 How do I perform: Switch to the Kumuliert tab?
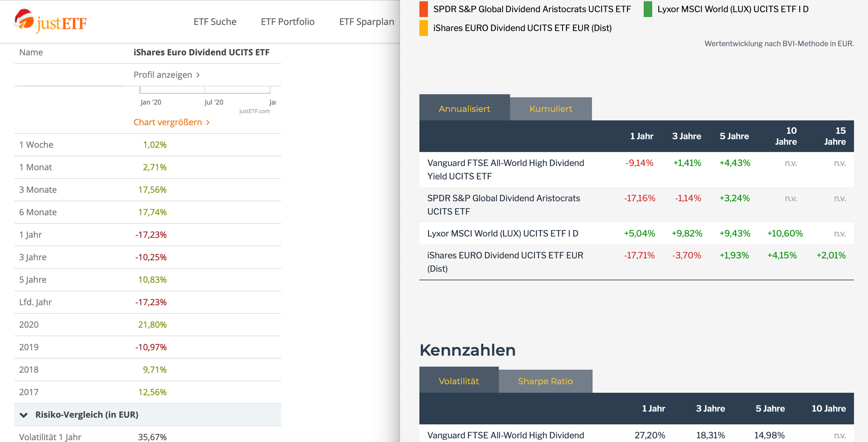pyautogui.click(x=551, y=109)
